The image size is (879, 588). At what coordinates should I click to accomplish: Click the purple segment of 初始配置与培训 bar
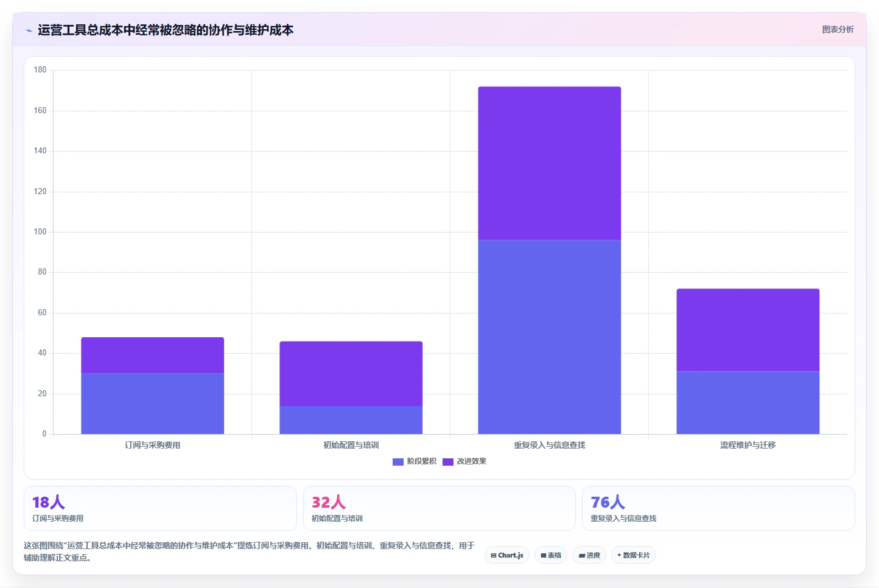[x=351, y=374]
